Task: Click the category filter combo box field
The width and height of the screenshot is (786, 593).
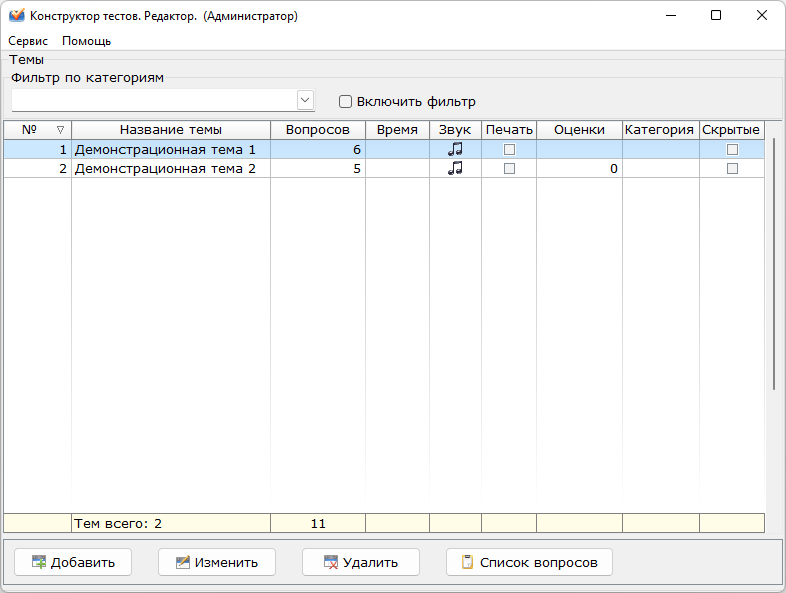Action: coord(154,100)
